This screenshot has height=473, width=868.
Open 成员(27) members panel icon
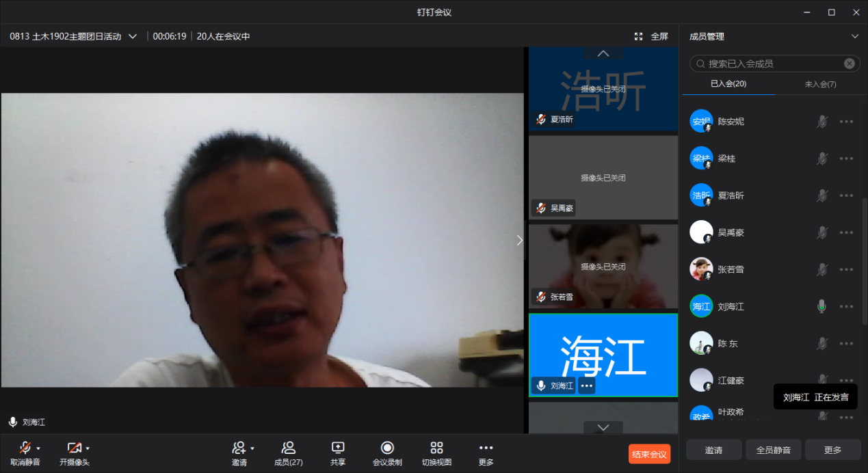tap(288, 448)
